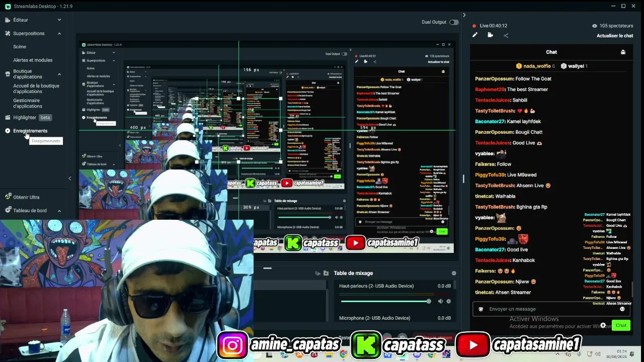Click the pencil icon to edit stream info
This screenshot has height=362, width=644.
pos(474,35)
